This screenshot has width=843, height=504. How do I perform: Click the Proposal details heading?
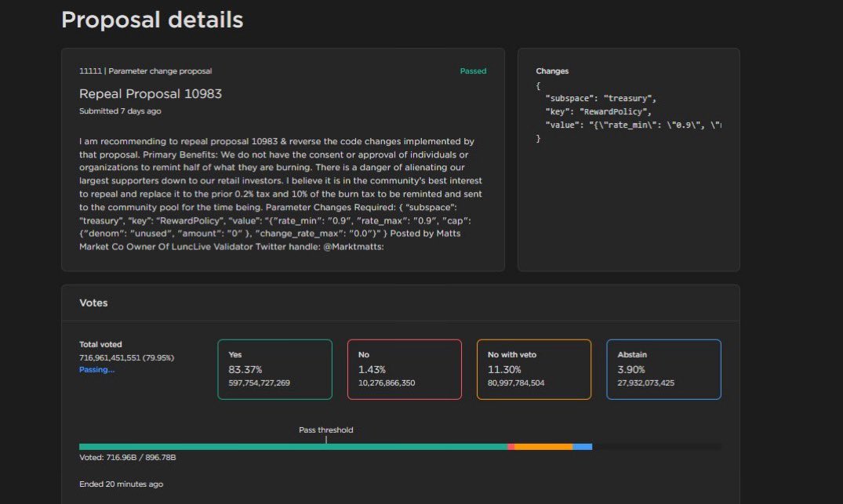click(x=152, y=20)
